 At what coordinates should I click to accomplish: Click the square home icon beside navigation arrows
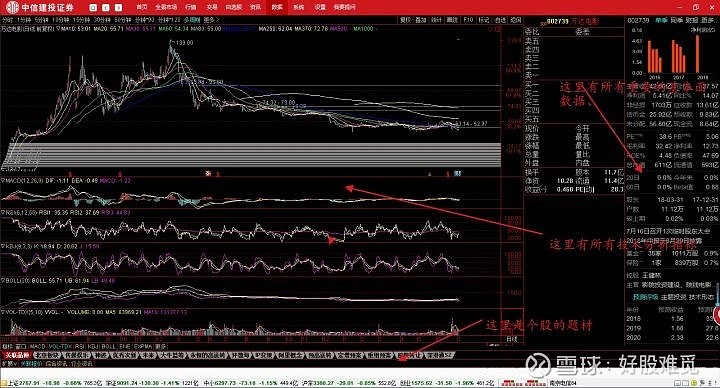[93, 8]
